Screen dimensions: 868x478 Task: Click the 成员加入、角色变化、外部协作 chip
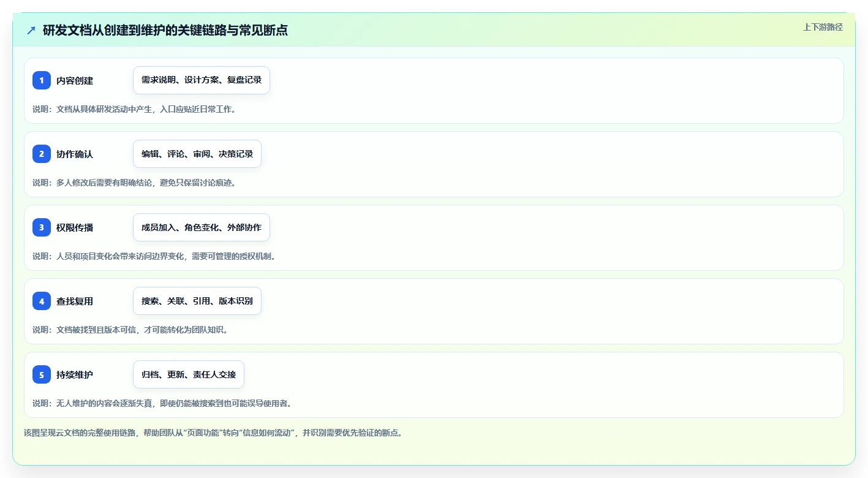coord(202,227)
